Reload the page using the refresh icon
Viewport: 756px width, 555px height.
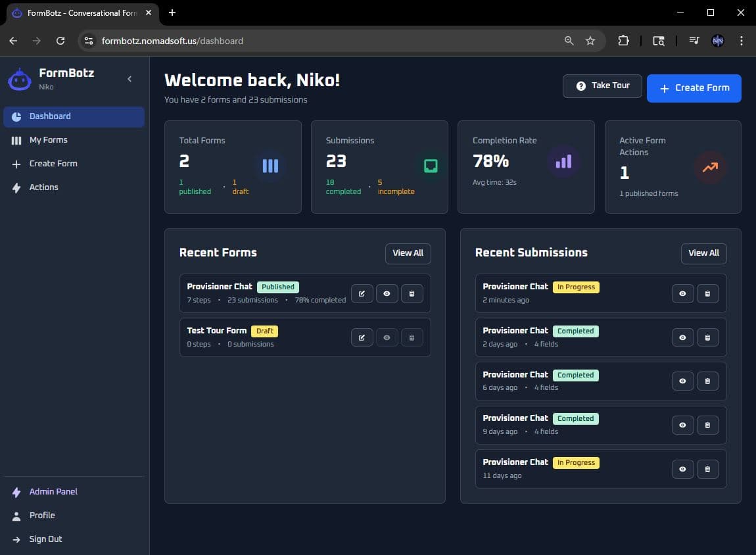tap(60, 41)
